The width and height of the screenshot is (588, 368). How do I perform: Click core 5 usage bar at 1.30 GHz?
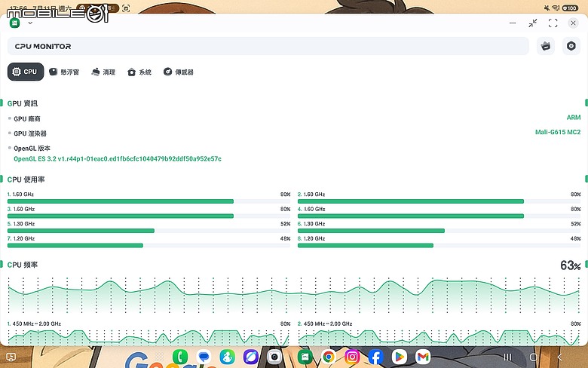tap(149, 231)
